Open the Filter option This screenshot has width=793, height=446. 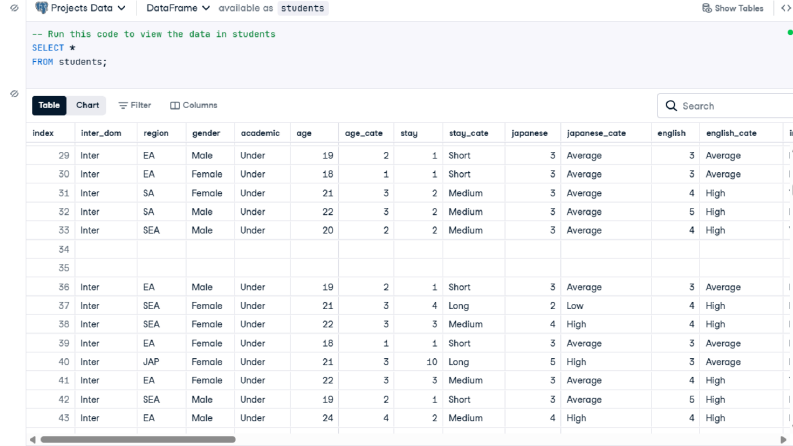tap(135, 105)
